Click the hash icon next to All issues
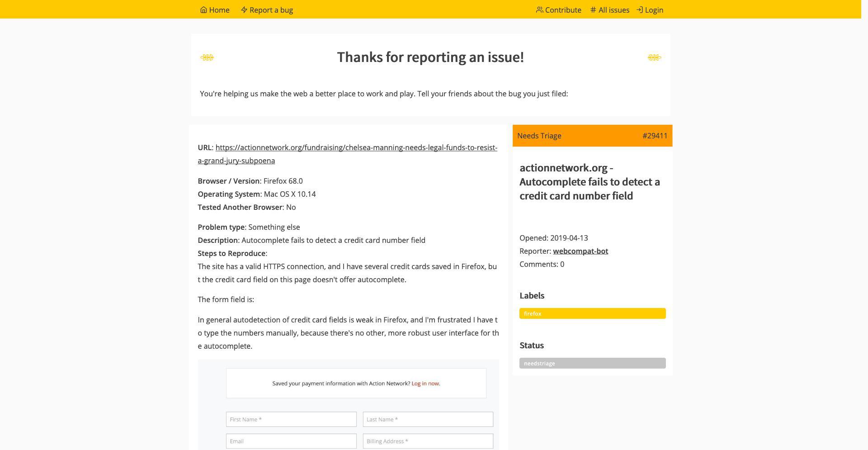Screen dimensions: 868x450 pyautogui.click(x=593, y=9)
